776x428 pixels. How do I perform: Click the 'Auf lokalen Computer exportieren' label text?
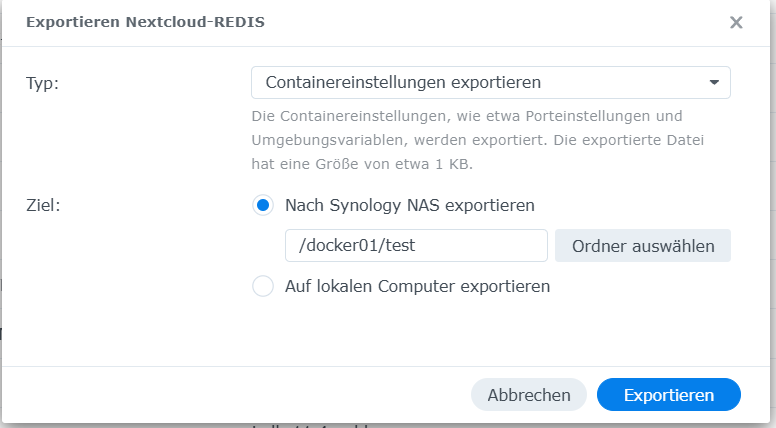pos(418,287)
